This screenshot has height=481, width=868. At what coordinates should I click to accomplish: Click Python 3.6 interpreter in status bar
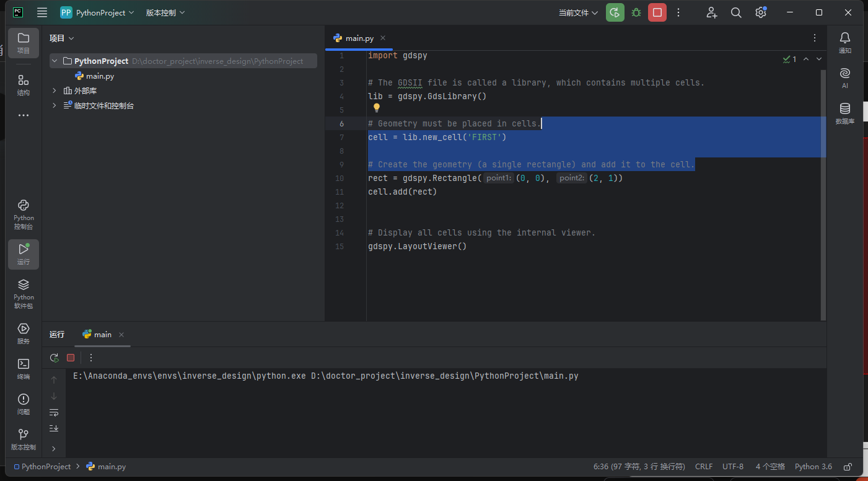[813, 466]
